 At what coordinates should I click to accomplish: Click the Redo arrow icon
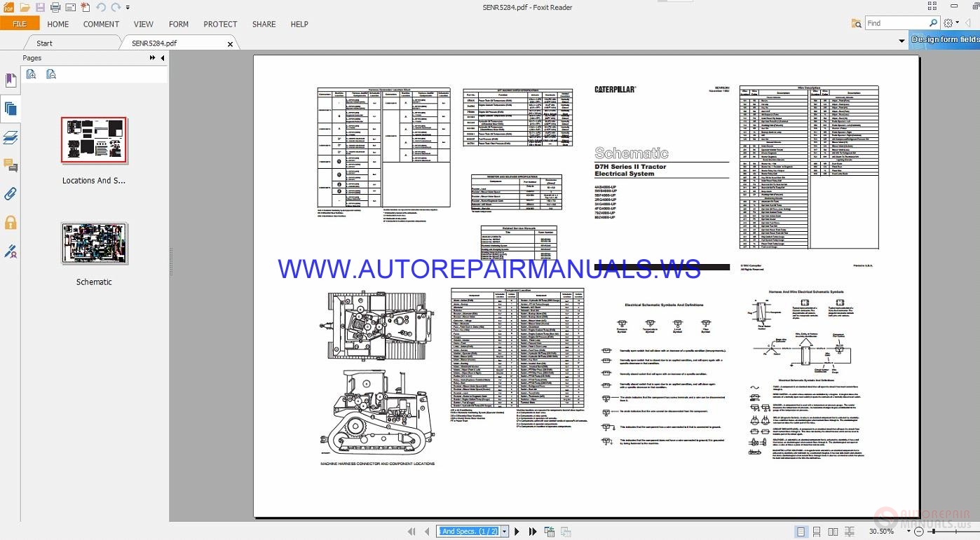[116, 8]
